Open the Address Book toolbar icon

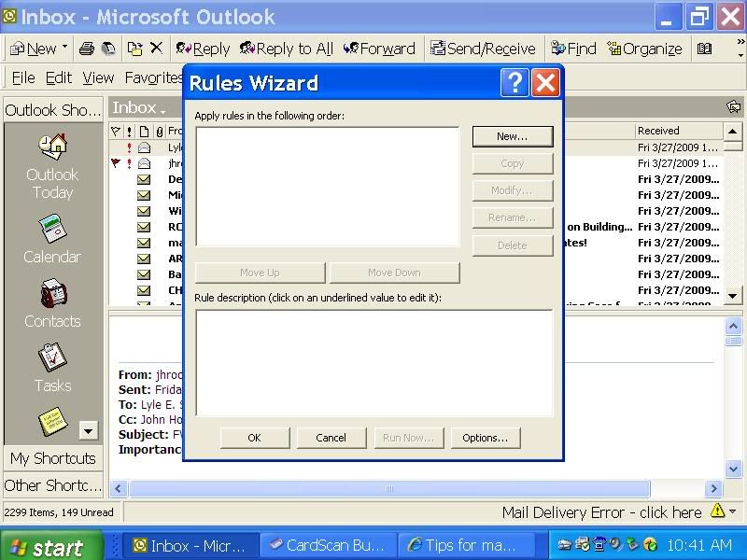pos(704,49)
